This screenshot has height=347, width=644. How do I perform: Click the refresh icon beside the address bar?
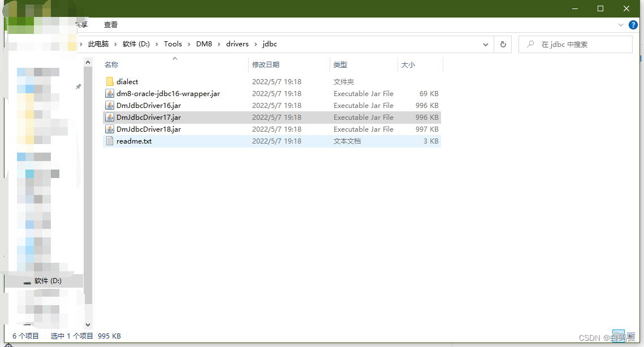click(x=503, y=44)
